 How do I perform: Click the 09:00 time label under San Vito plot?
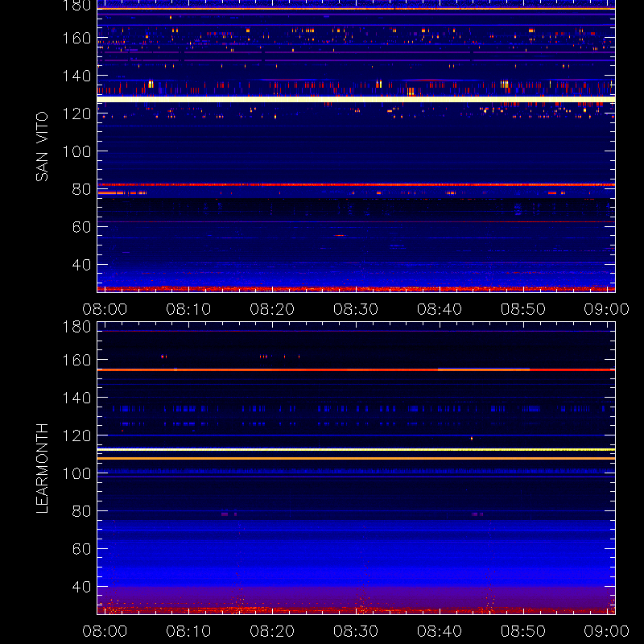(x=607, y=309)
